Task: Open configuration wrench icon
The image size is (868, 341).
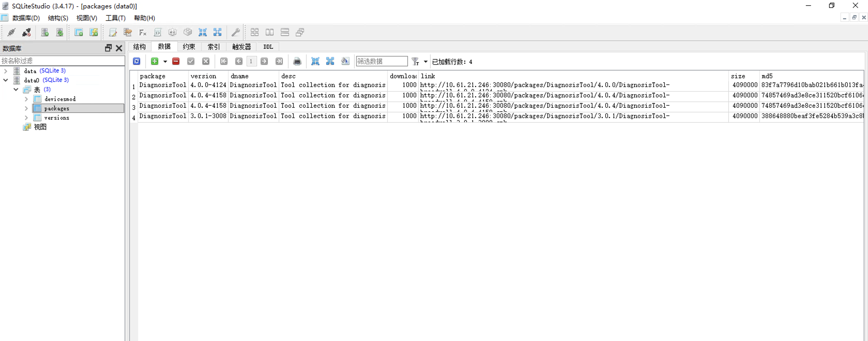Action: tap(235, 32)
